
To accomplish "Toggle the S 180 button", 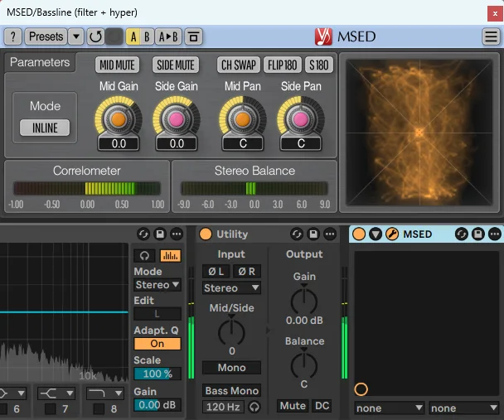I will [319, 65].
